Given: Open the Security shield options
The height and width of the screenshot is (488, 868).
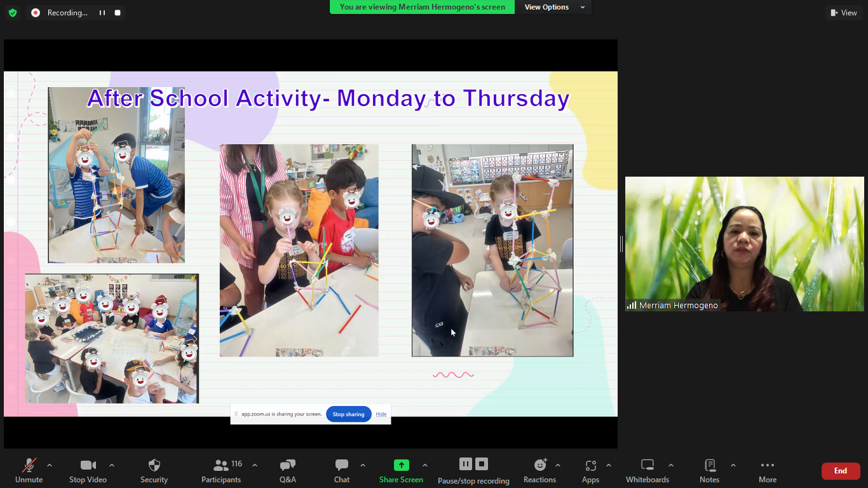Looking at the screenshot, I should pyautogui.click(x=154, y=471).
